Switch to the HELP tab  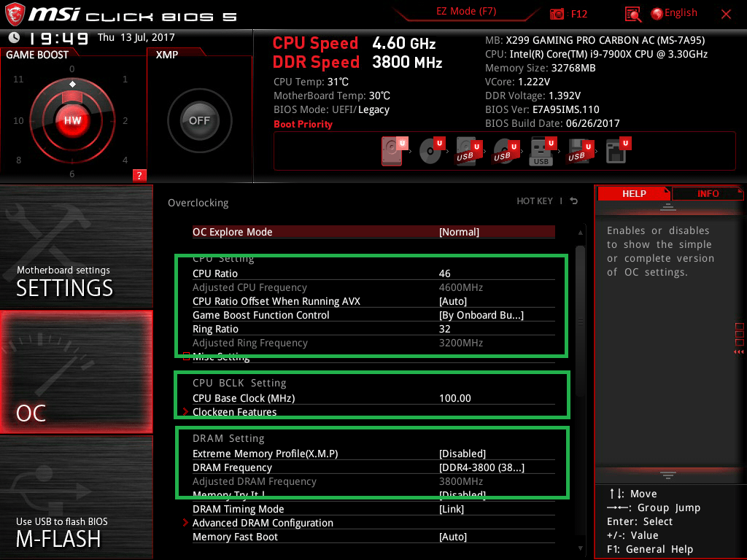tap(634, 194)
